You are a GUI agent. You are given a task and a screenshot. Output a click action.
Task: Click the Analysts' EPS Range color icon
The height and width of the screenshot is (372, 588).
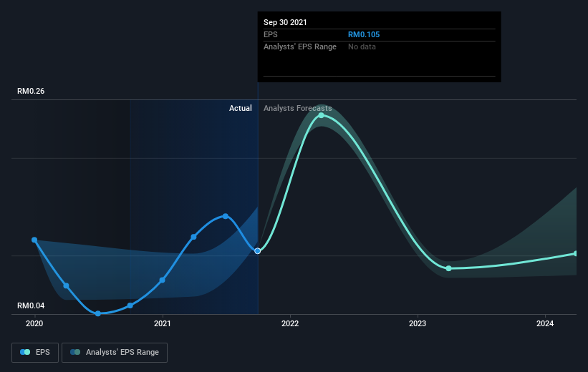(x=75, y=352)
